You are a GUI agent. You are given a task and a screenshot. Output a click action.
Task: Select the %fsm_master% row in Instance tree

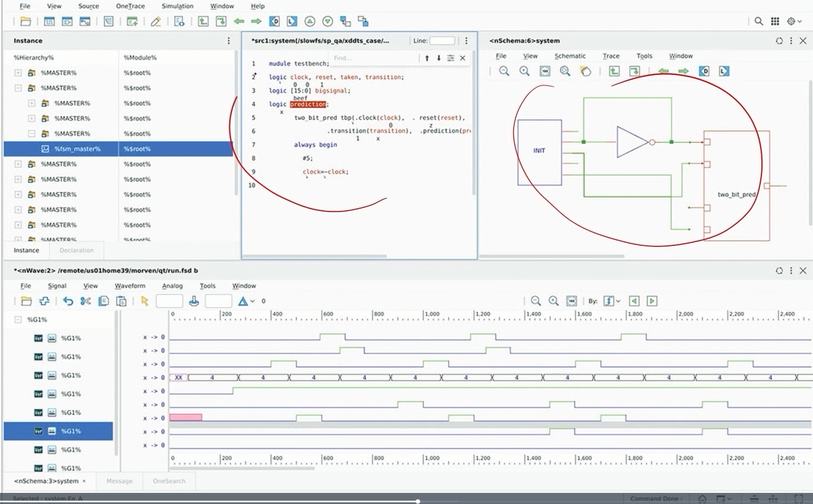tap(118, 149)
